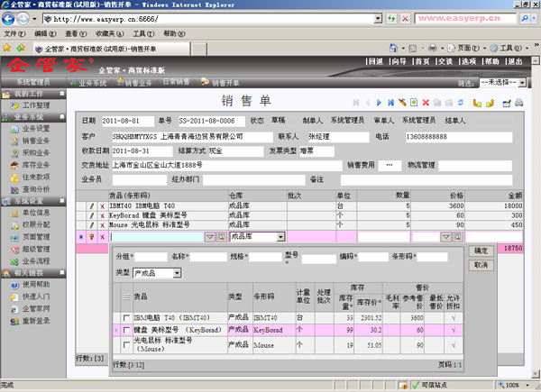Toggle select-all icon in 货品 column header

126,296
